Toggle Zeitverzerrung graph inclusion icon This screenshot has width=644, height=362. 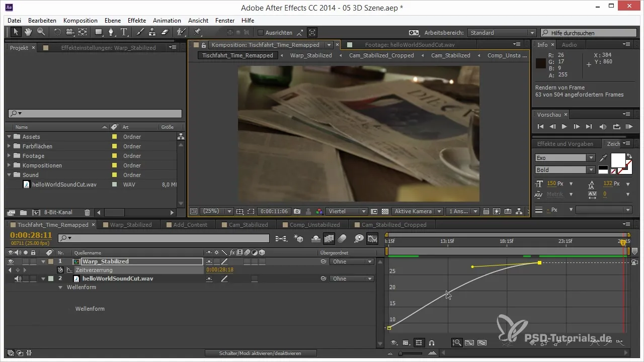pos(69,270)
